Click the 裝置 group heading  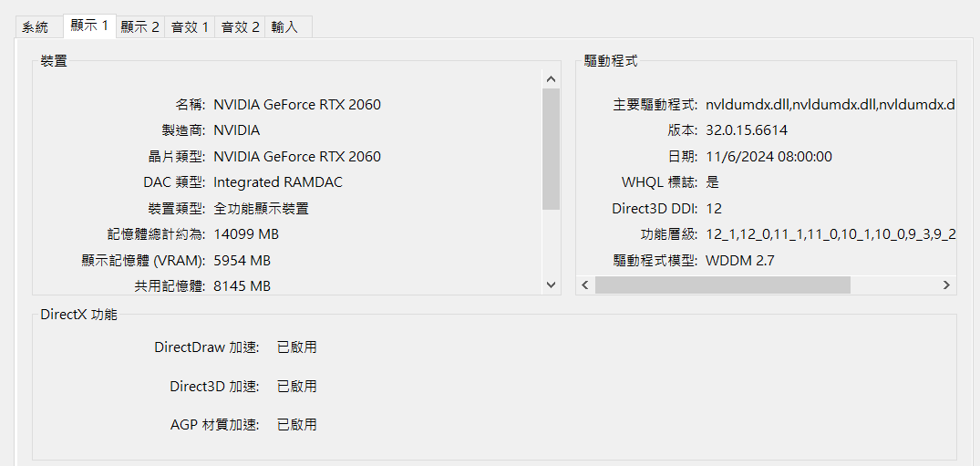click(54, 61)
